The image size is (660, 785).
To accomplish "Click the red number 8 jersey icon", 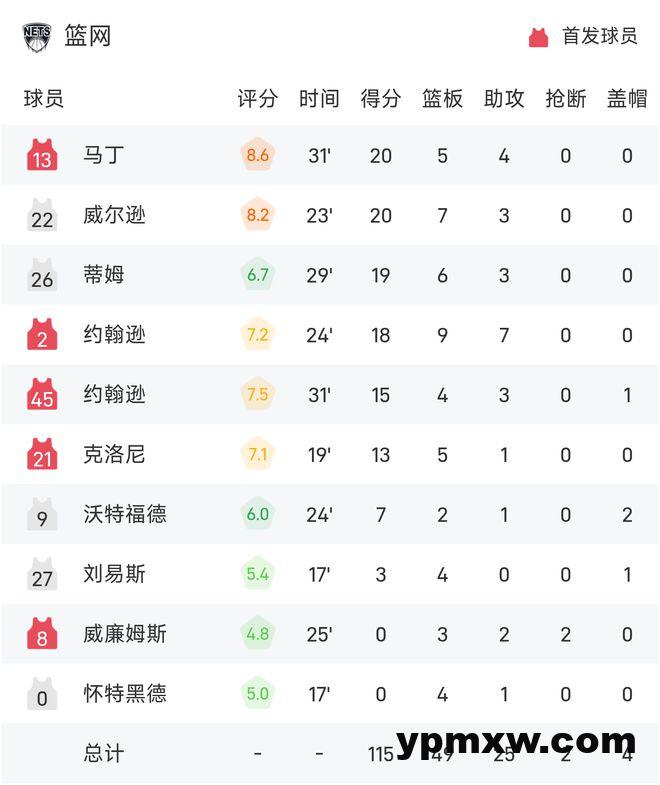I will pos(42,635).
